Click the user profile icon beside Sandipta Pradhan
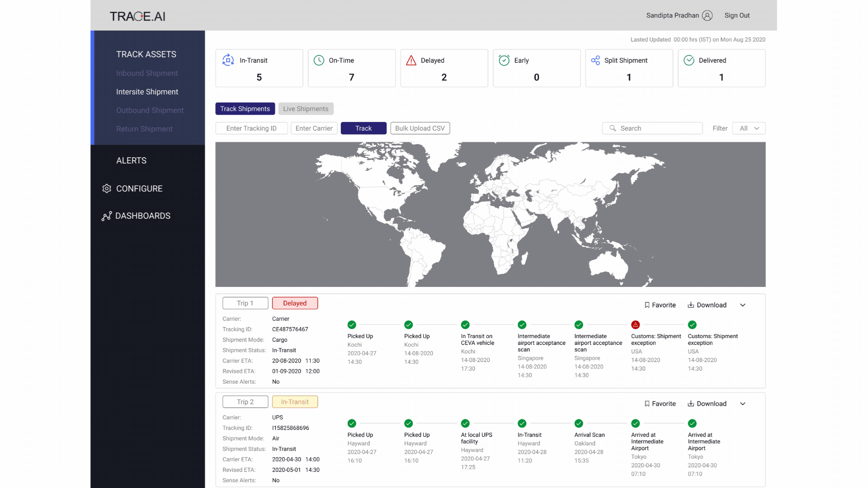868x488 pixels. pos(708,15)
